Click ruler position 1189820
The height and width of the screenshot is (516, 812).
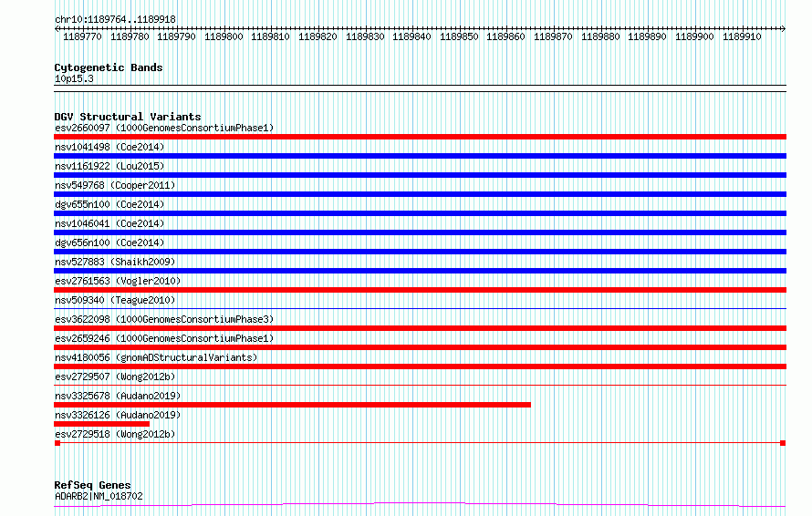(318, 36)
